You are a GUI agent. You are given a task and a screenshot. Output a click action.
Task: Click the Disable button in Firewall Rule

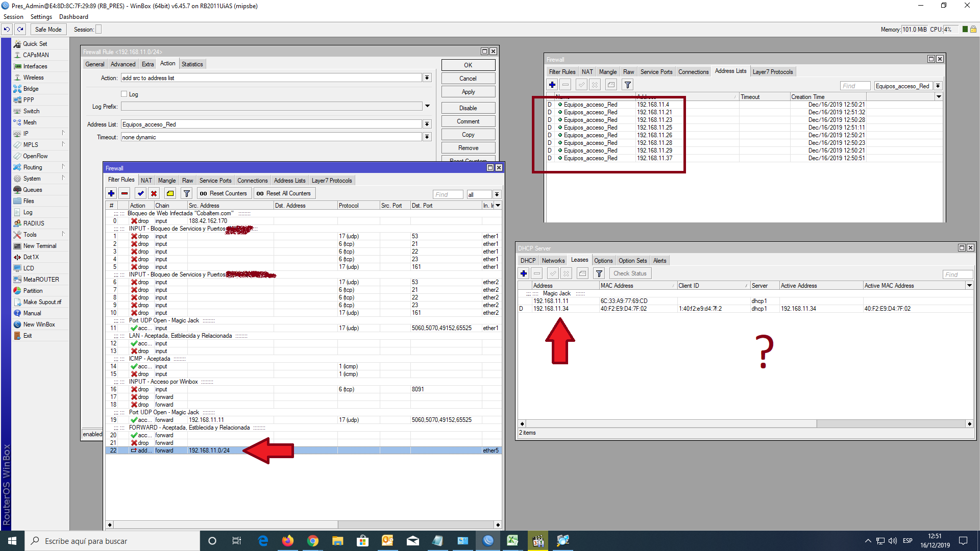pyautogui.click(x=468, y=108)
